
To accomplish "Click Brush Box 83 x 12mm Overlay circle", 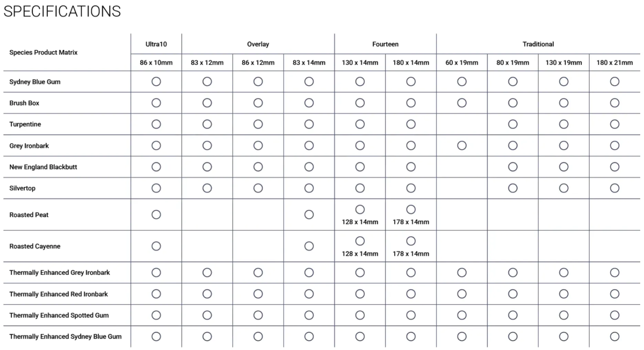I will tap(207, 103).
